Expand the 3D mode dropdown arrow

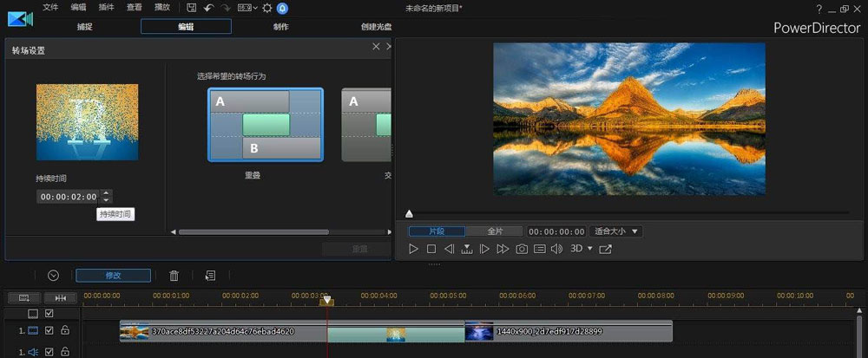pos(590,249)
